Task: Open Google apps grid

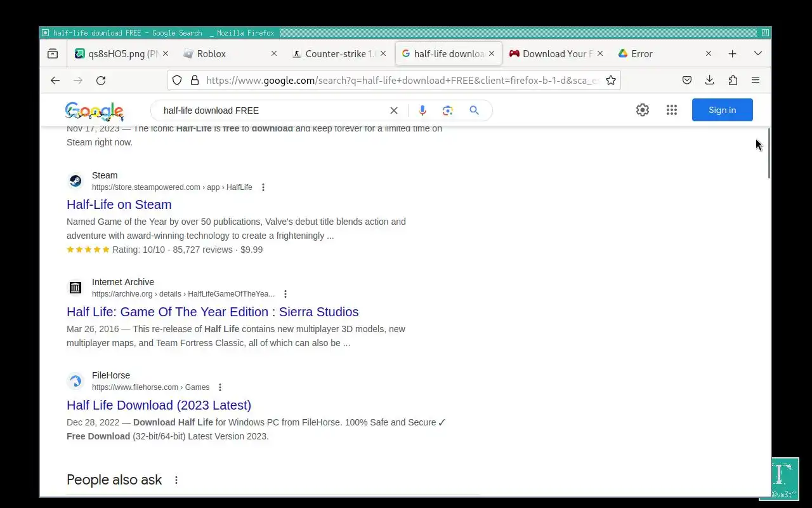Action: pyautogui.click(x=672, y=110)
